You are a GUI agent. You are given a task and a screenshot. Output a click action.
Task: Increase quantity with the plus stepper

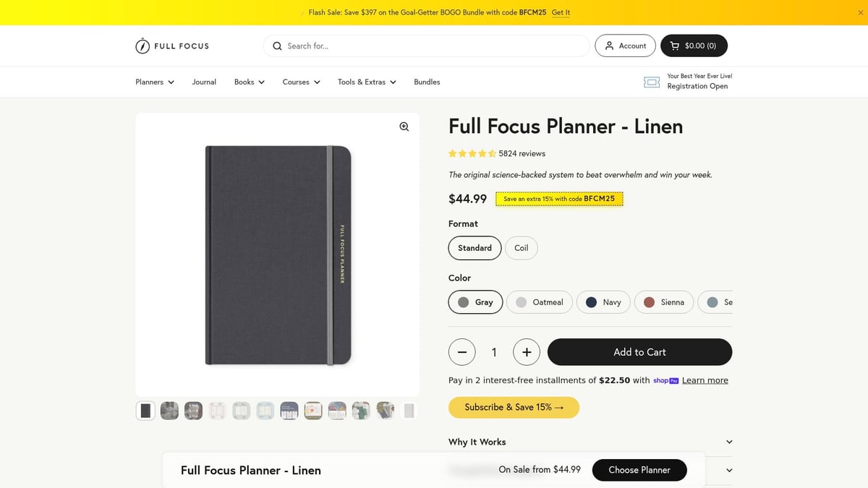pyautogui.click(x=526, y=352)
